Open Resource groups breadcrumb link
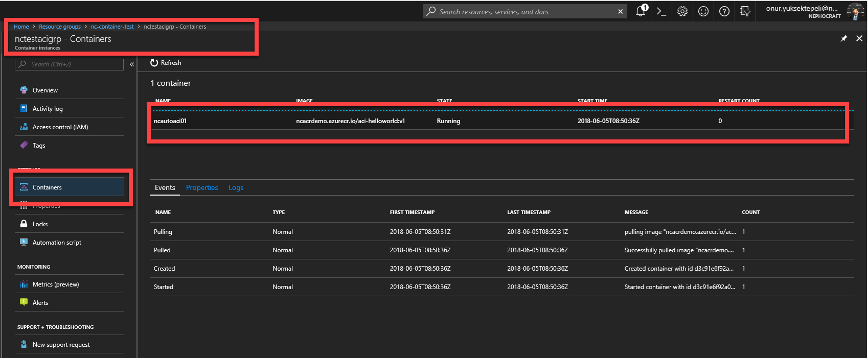The image size is (868, 358). [x=60, y=27]
